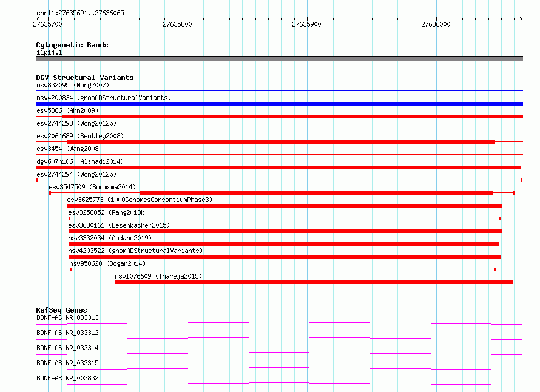This screenshot has height=392, width=540.
Task: Select variant esv3454 (Wang2008) label
Action: click(69, 149)
